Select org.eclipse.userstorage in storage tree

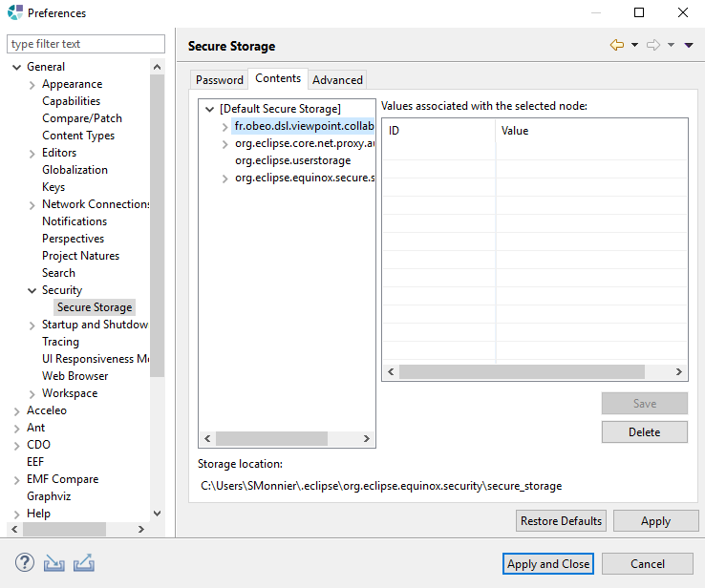tap(292, 160)
